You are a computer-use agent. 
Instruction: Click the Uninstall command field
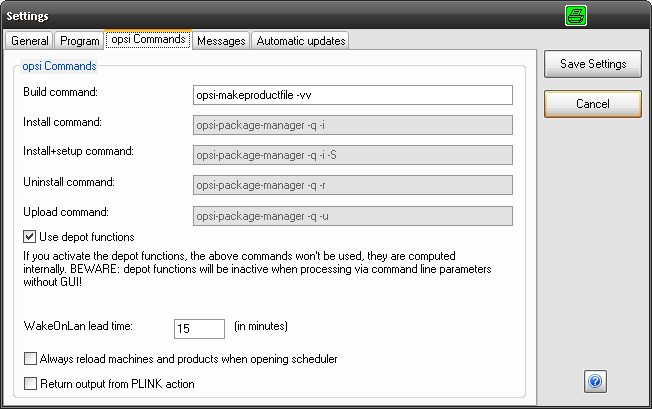353,185
